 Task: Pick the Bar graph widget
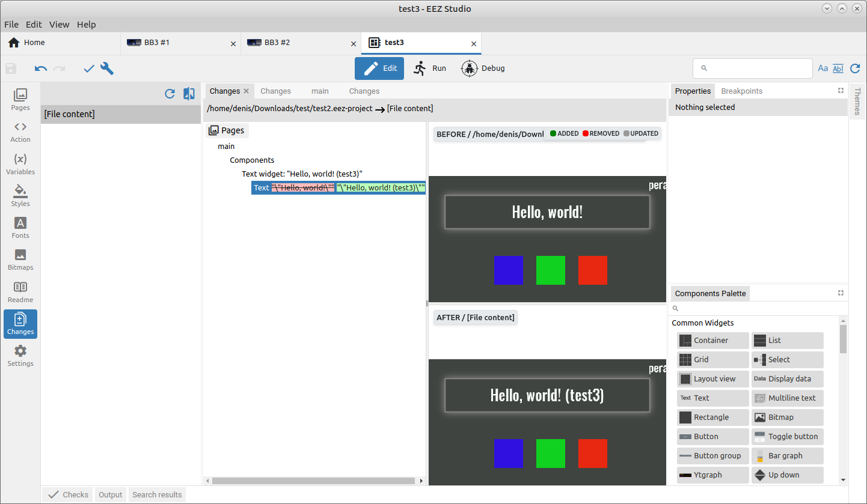point(788,456)
